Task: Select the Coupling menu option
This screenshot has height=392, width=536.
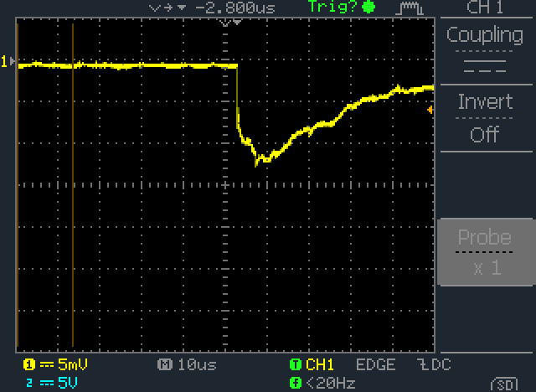Action: (x=486, y=50)
